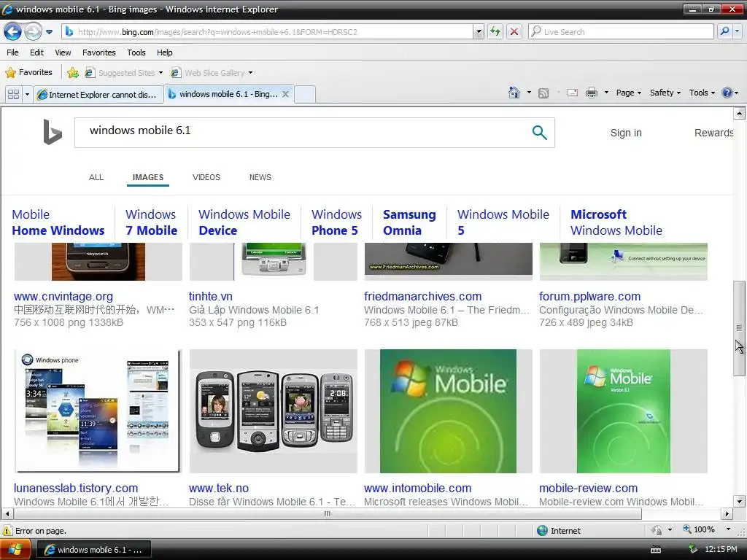Click the Live Search magnifier button
747x560 pixels.
[x=724, y=32]
